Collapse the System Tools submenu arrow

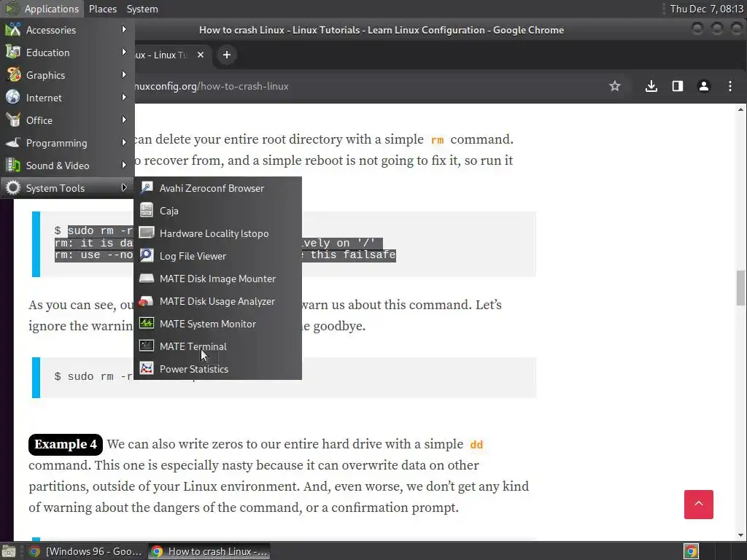click(x=124, y=187)
